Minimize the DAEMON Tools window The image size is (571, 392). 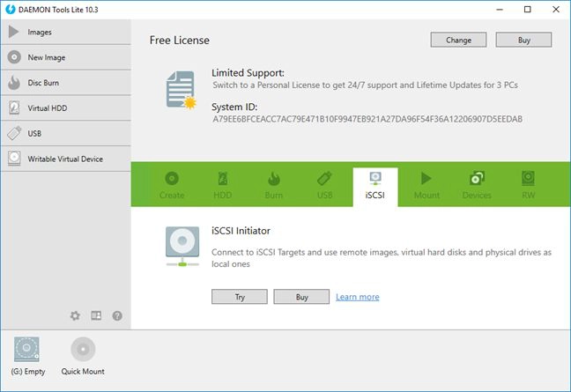click(x=500, y=10)
